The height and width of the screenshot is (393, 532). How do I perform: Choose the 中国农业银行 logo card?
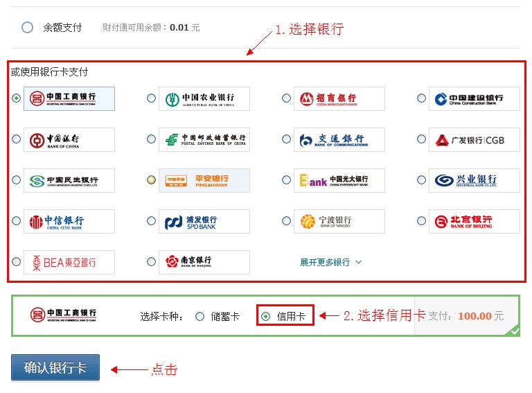pyautogui.click(x=204, y=98)
